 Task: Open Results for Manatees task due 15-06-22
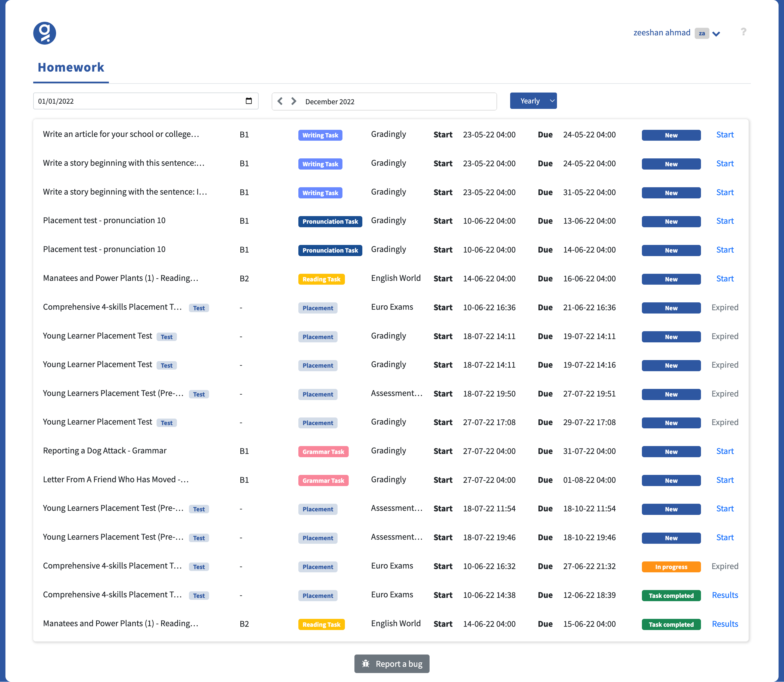[x=725, y=624]
